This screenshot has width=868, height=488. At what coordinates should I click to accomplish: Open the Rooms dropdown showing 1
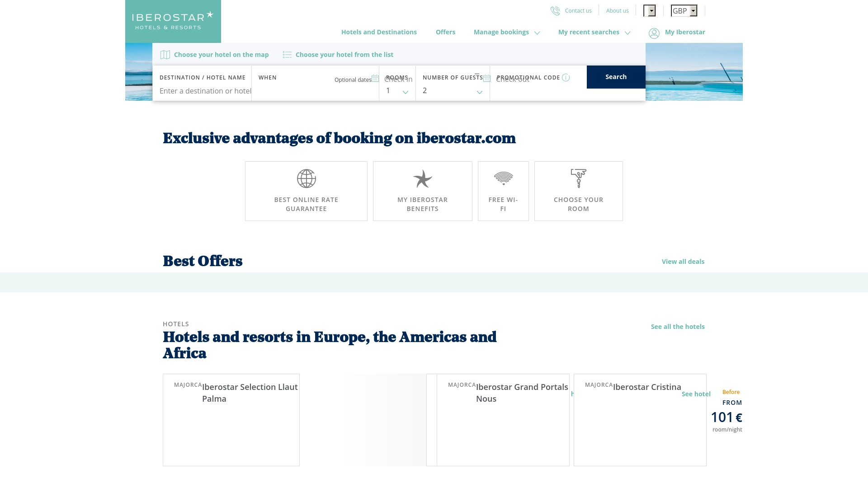(x=397, y=91)
